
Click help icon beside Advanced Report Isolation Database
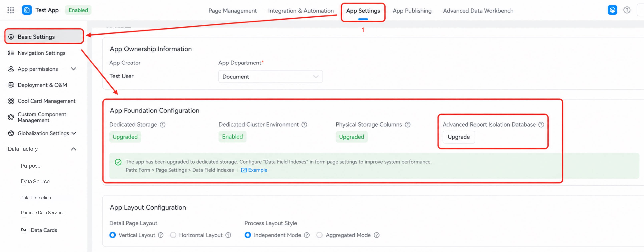pos(541,124)
